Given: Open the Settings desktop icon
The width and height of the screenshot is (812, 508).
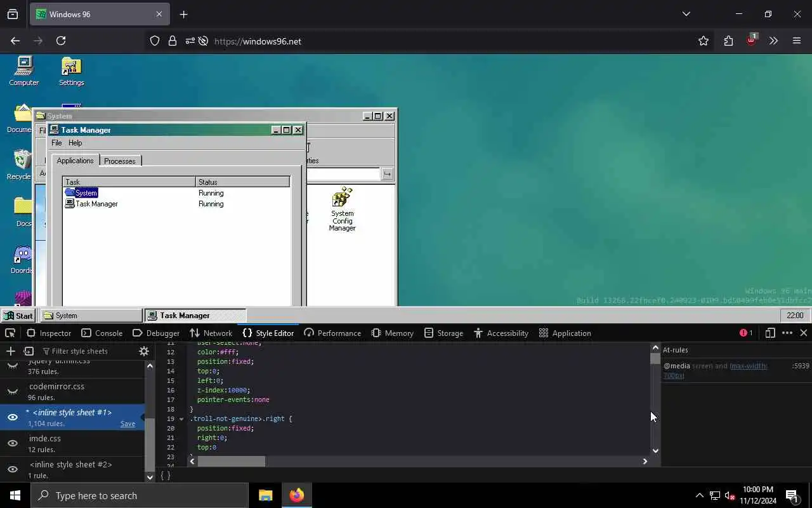Looking at the screenshot, I should tap(71, 70).
